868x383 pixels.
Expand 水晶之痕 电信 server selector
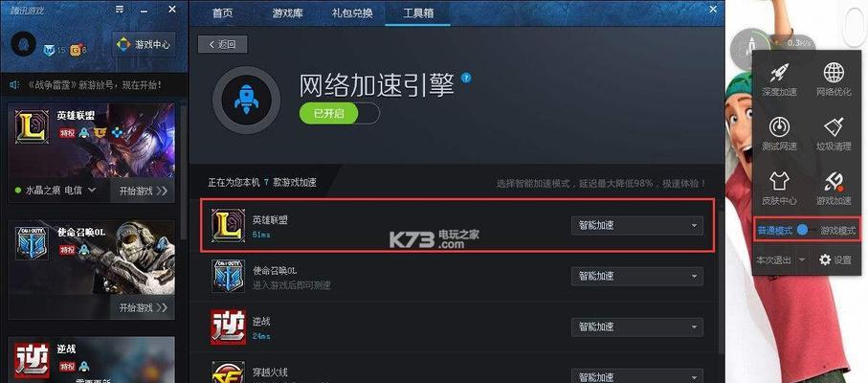tap(56, 191)
